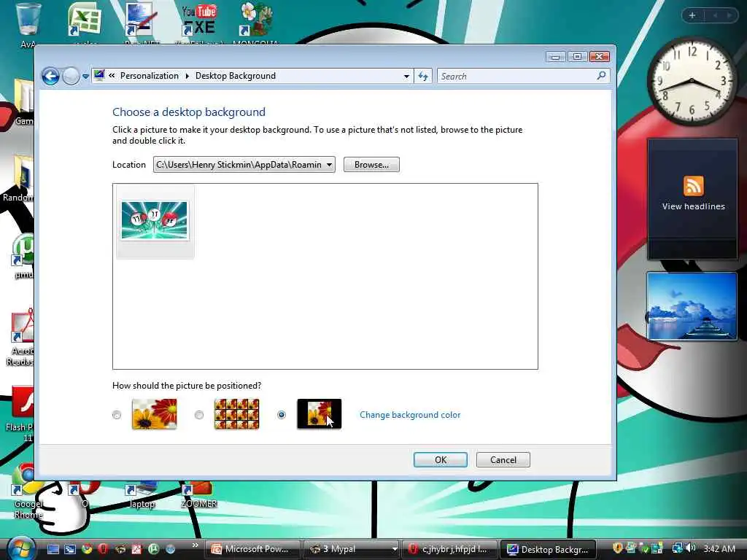
Task: Open the arrow between Personalization and Desktop Background
Action: [x=187, y=76]
